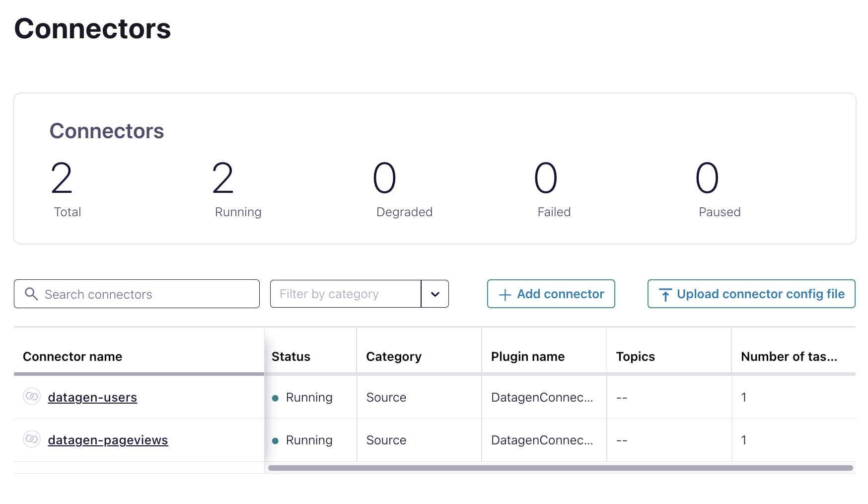
Task: Click Running status text in datagen-users row
Action: pos(309,397)
